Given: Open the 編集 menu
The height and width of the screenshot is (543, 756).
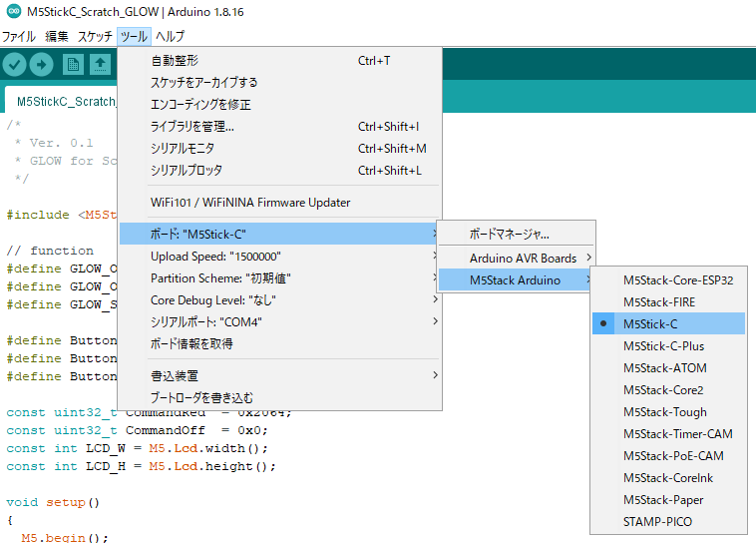Looking at the screenshot, I should tap(57, 36).
